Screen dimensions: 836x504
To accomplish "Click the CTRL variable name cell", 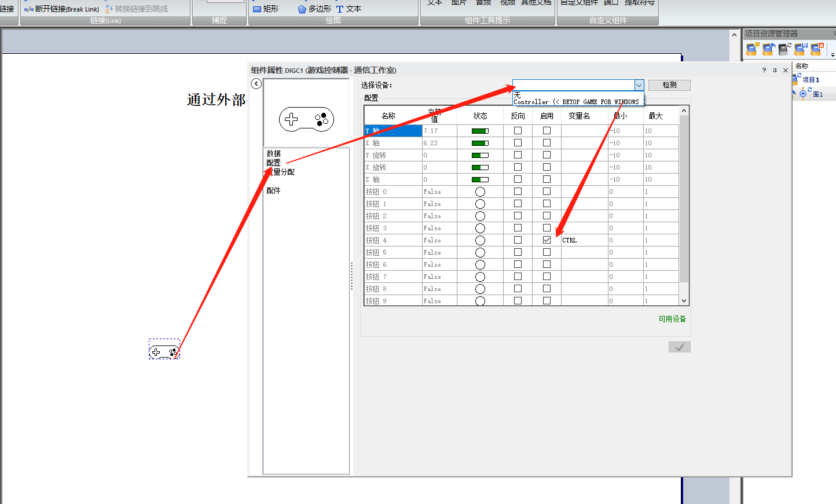I will click(584, 240).
